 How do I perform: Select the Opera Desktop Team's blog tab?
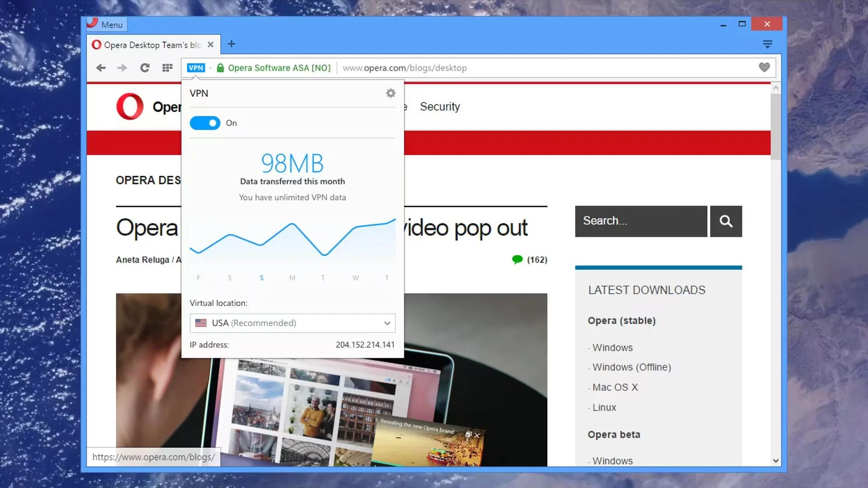click(153, 44)
